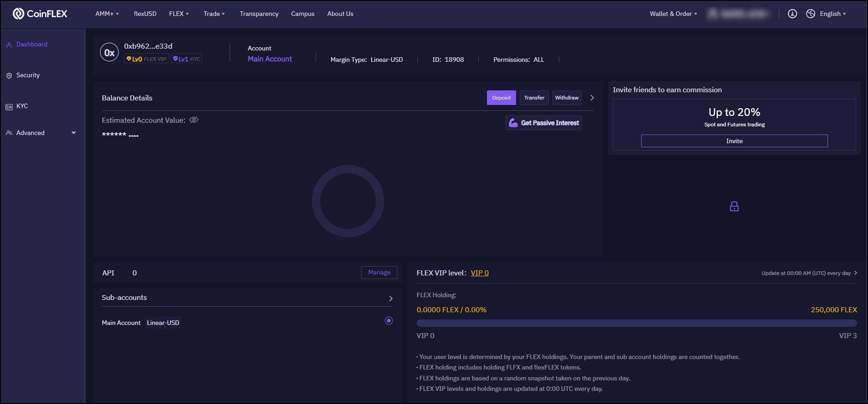Screen dimensions: 868x404
Task: Expand the Trade dropdown menu
Action: (x=214, y=14)
